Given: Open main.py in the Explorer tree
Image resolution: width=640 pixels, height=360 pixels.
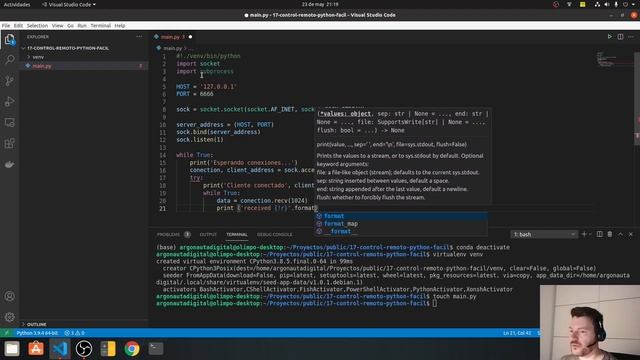Looking at the screenshot, I should pyautogui.click(x=42, y=66).
